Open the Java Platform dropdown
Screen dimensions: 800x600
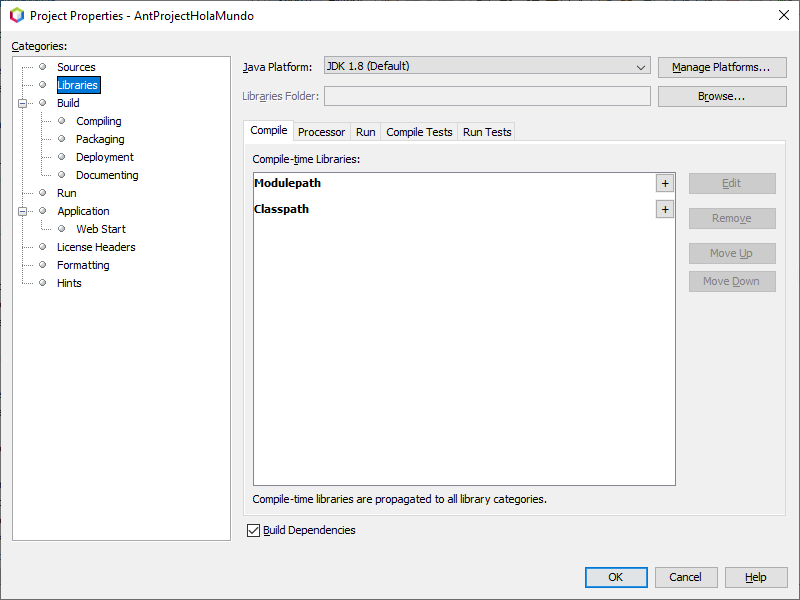643,67
